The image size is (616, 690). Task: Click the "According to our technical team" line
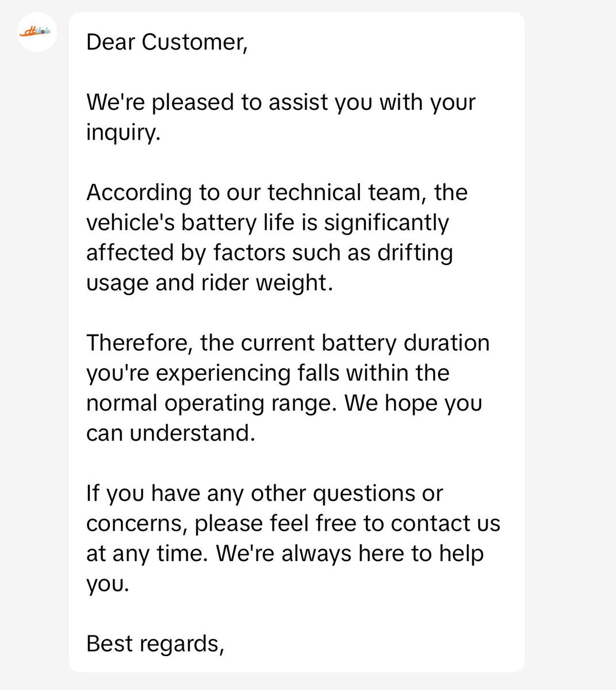tap(277, 192)
